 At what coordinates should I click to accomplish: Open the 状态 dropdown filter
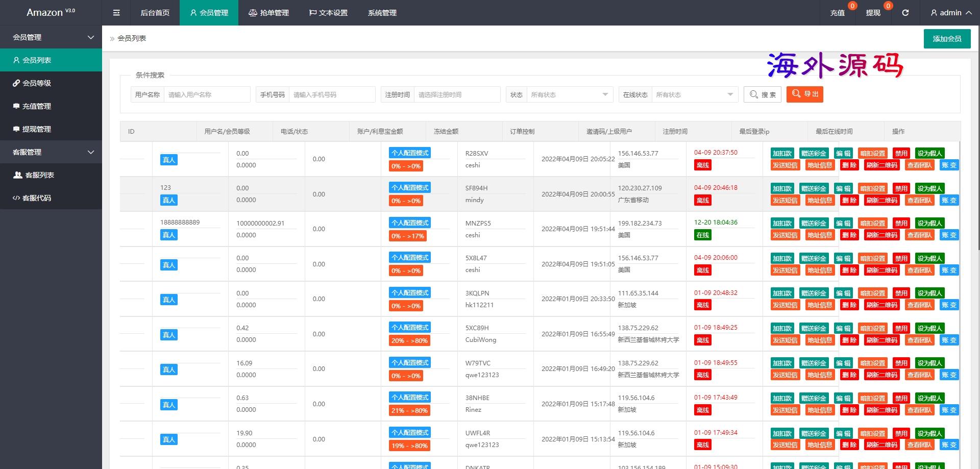click(x=570, y=94)
